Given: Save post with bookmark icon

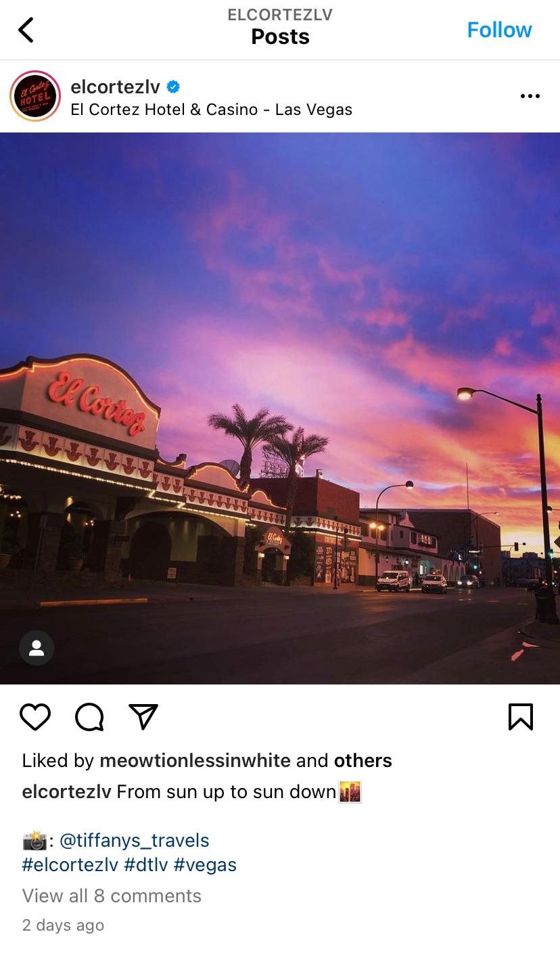Looking at the screenshot, I should pos(520,717).
